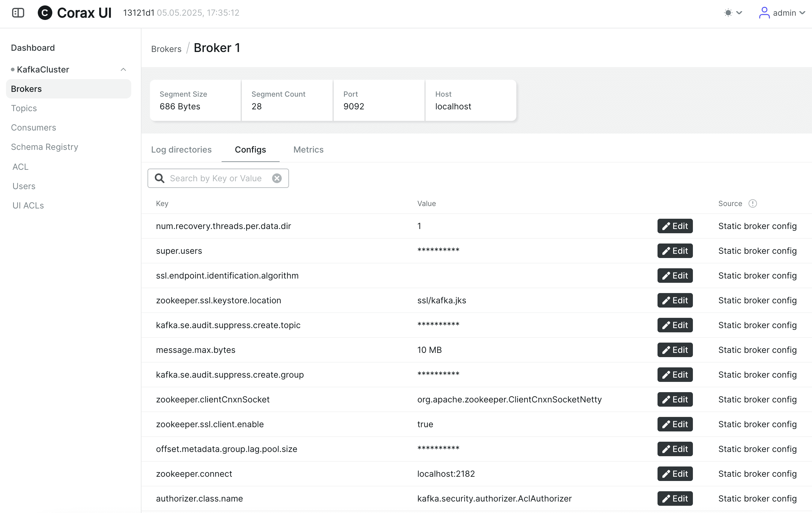Click the Source info icon
The width and height of the screenshot is (812, 513).
tap(753, 204)
